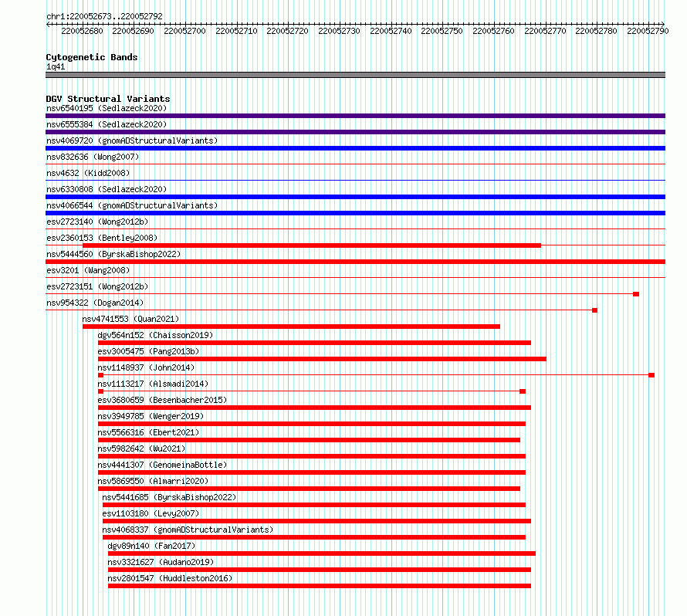The height and width of the screenshot is (616, 687).
Task: Click the thick red bar of esv2360153
Action: tap(312, 245)
